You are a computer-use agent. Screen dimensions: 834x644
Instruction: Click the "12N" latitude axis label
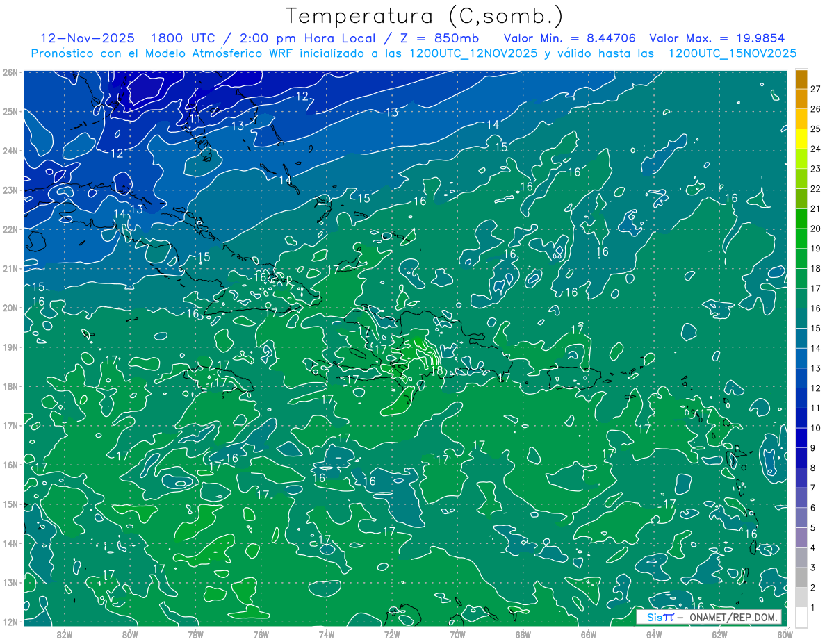coord(10,622)
